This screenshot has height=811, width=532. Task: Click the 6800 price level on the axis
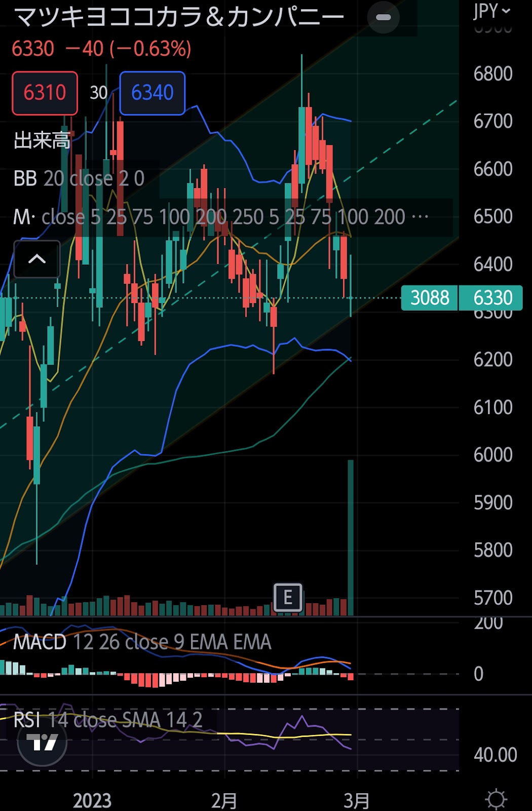click(x=493, y=74)
